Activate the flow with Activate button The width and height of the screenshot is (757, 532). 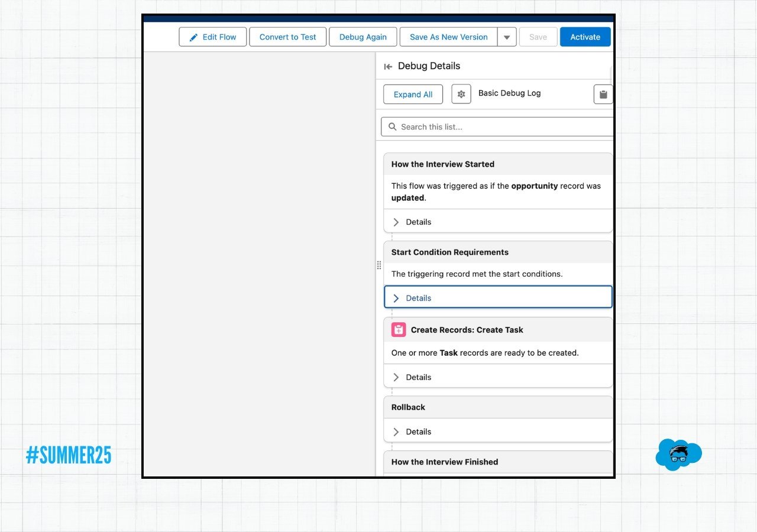[x=585, y=37]
